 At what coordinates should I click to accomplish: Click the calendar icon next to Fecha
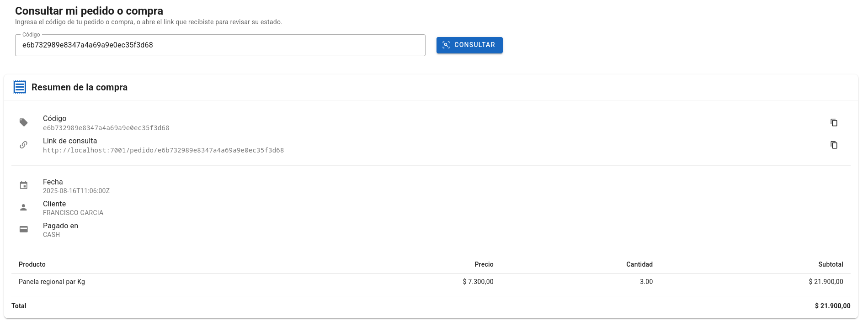coord(24,185)
